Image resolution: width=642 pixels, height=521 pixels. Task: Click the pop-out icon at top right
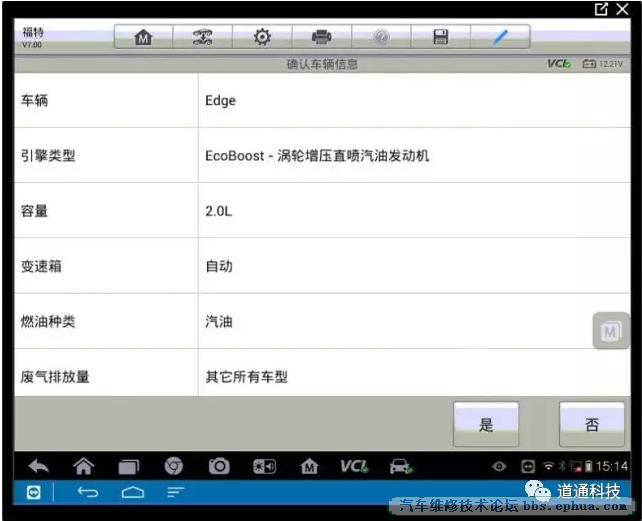pos(601,9)
